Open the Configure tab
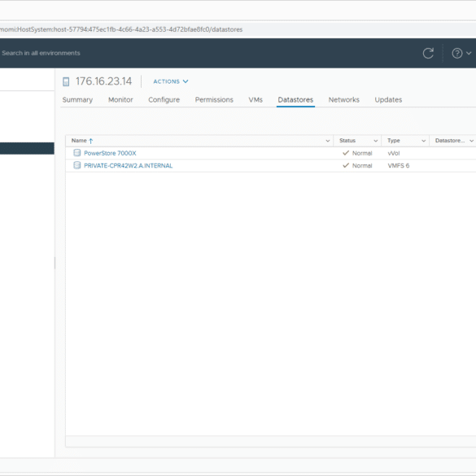476x476 pixels. [x=164, y=100]
